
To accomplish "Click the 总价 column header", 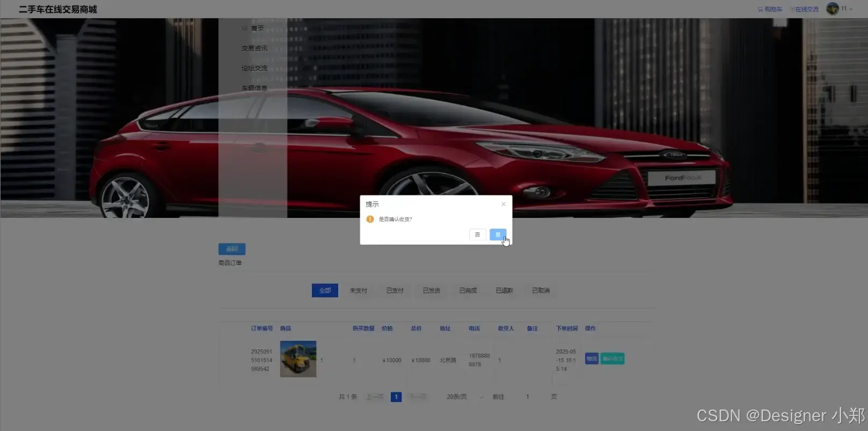I will point(416,328).
